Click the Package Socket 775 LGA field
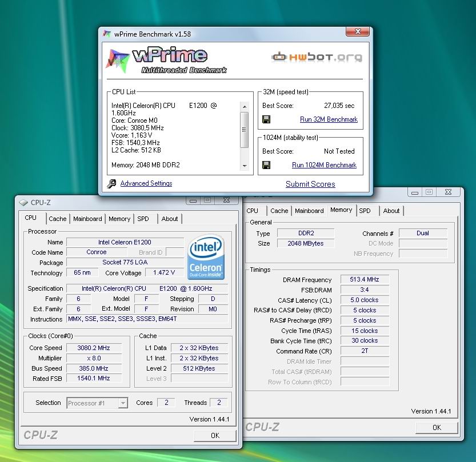476x462 pixels. point(125,262)
